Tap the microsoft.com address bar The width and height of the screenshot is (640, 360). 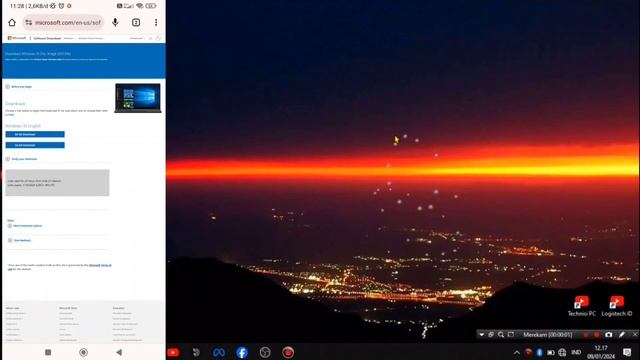tap(63, 22)
